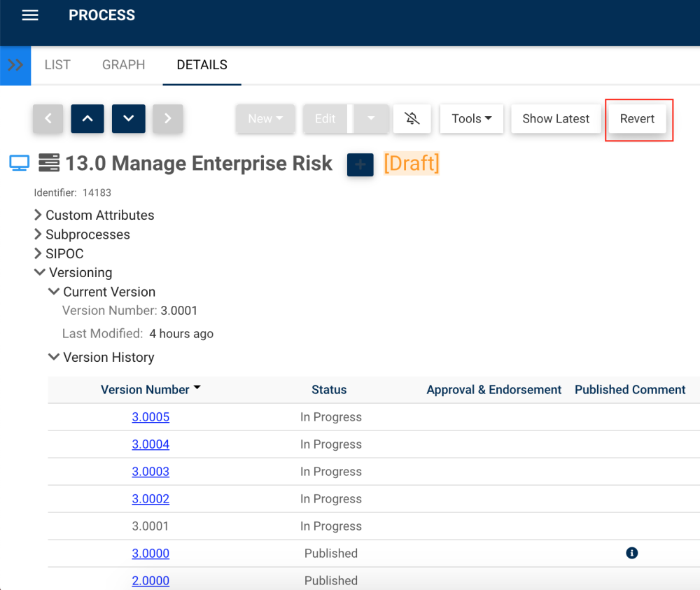Screen dimensions: 700x590
Task: Go to next item with right arrow
Action: 168,119
